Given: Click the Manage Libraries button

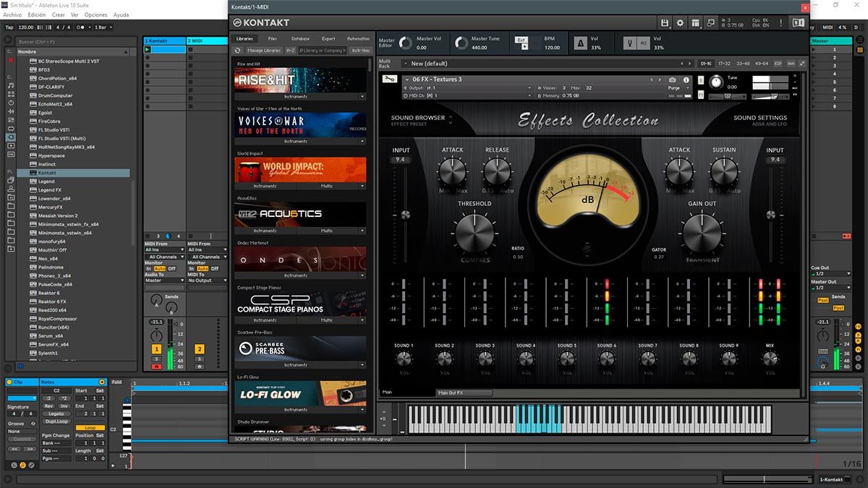Looking at the screenshot, I should [x=264, y=51].
